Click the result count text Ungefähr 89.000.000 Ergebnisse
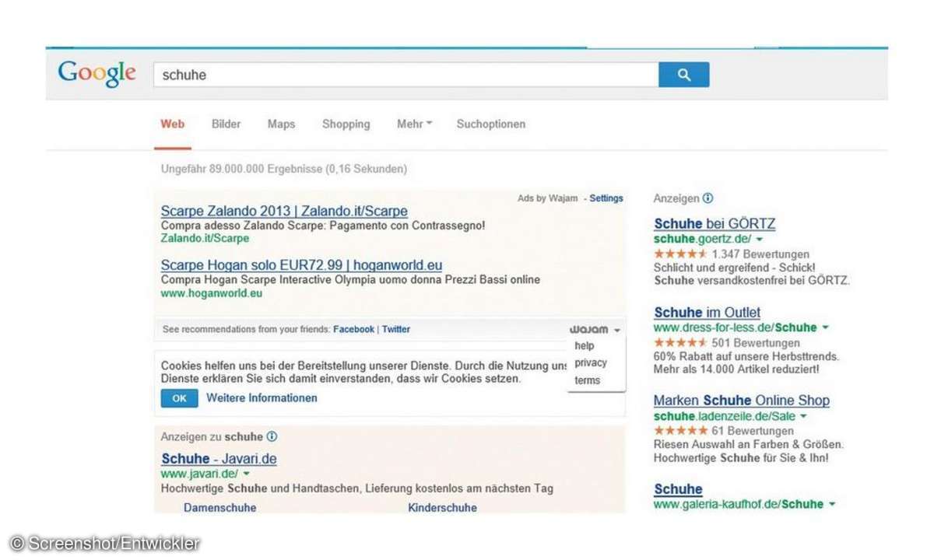Screen dimensions: 934x560 point(242,169)
